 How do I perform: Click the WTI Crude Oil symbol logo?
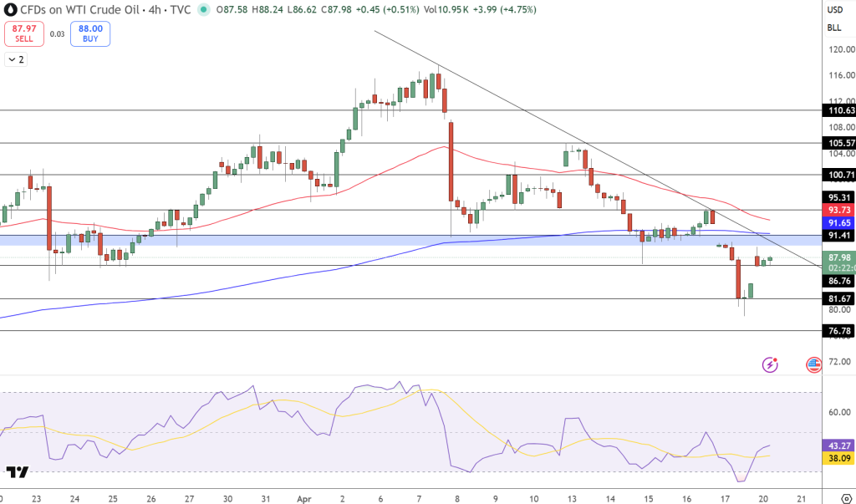(9, 9)
